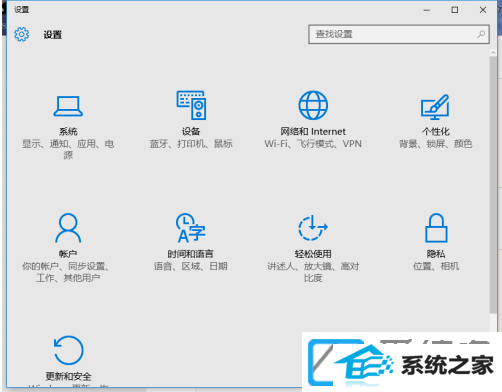Click the blue settings gear icon
The image size is (502, 392).
pyautogui.click(x=22, y=34)
